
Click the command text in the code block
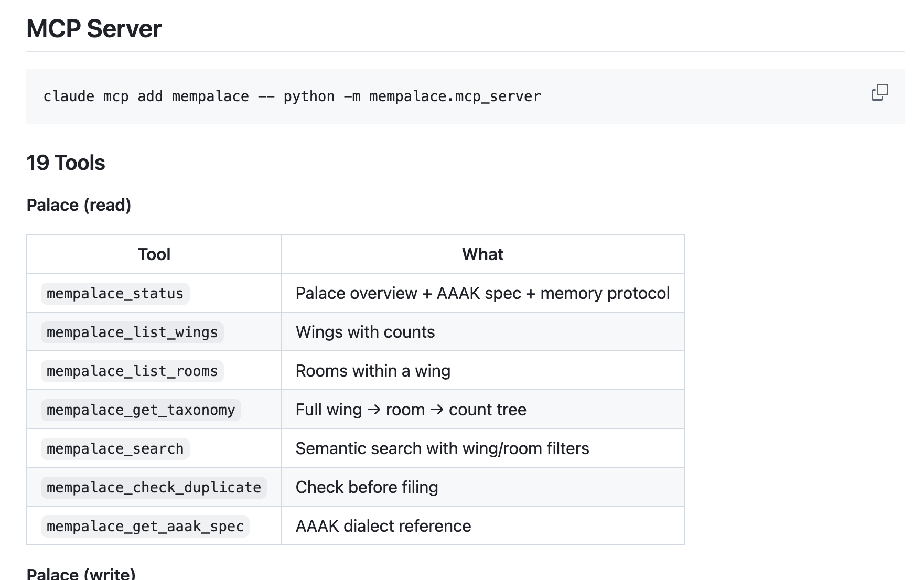point(292,96)
